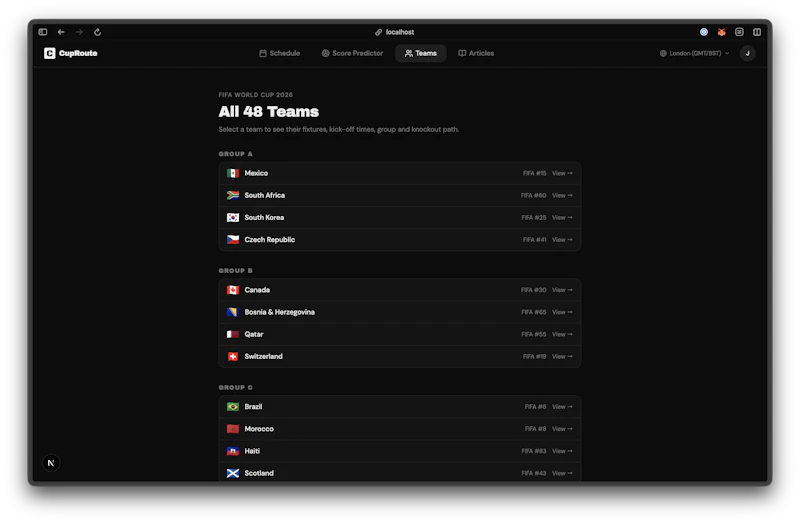This screenshot has width=800, height=523.
Task: Open the blue circle browser extension
Action: [x=704, y=32]
